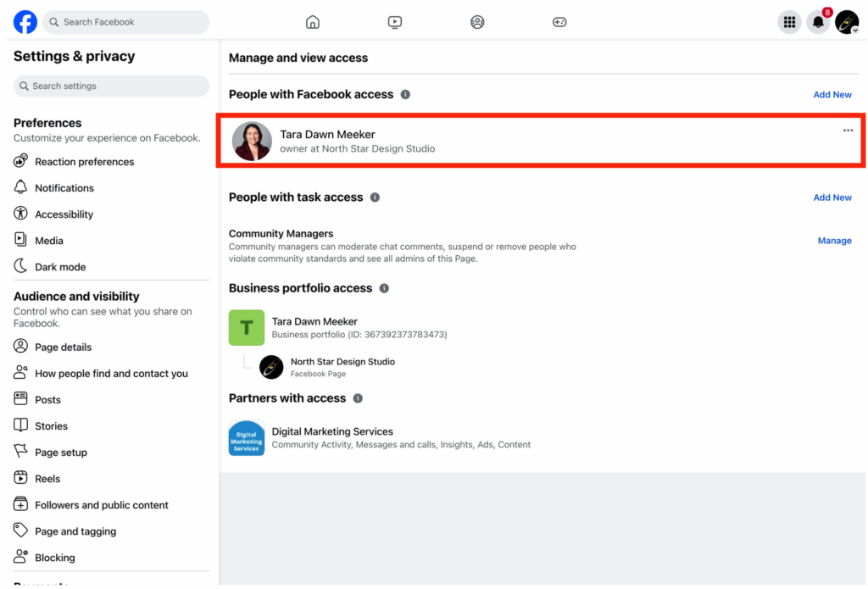
Task: Open the grid menu icon
Action: (789, 22)
